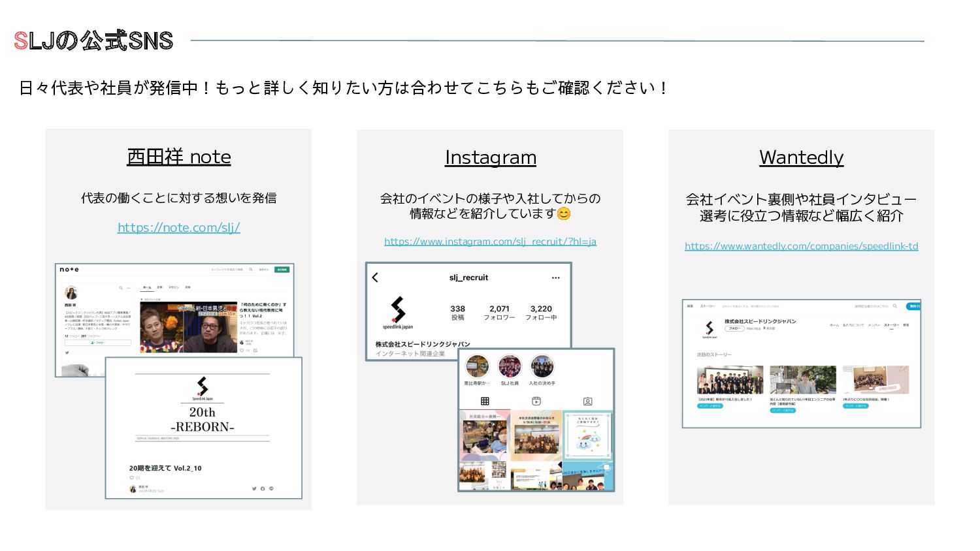Open the cloud illustration Instagram post
Image resolution: width=980 pixels, height=551 pixels.
click(587, 435)
